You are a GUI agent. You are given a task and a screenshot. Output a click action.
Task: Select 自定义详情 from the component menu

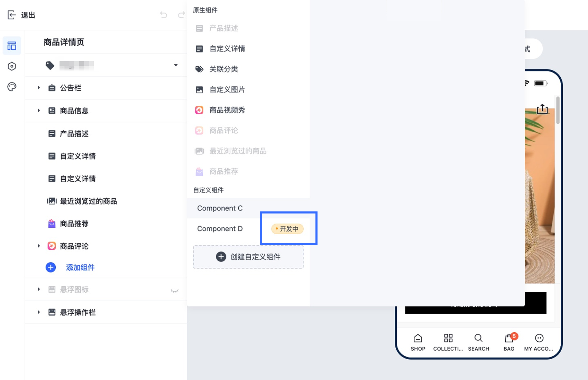click(227, 49)
